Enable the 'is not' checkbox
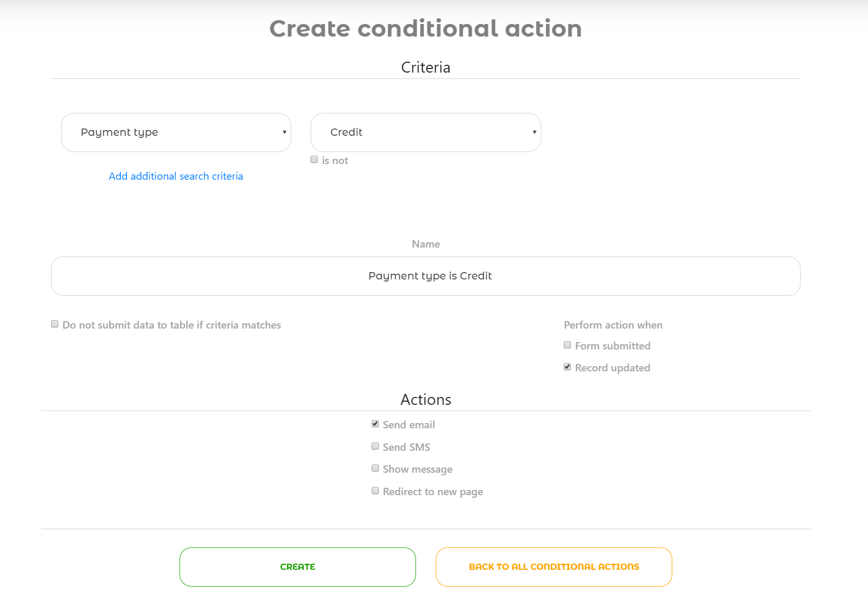The height and width of the screenshot is (608, 868). coord(314,160)
